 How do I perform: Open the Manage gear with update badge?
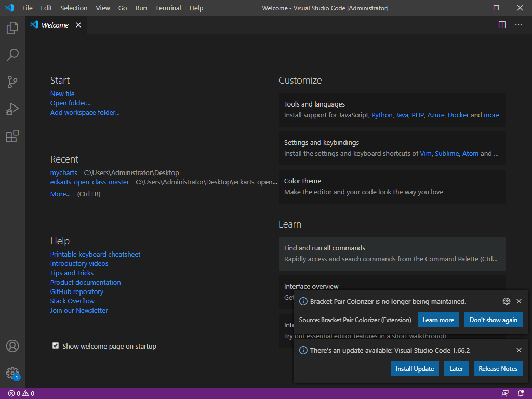point(12,373)
